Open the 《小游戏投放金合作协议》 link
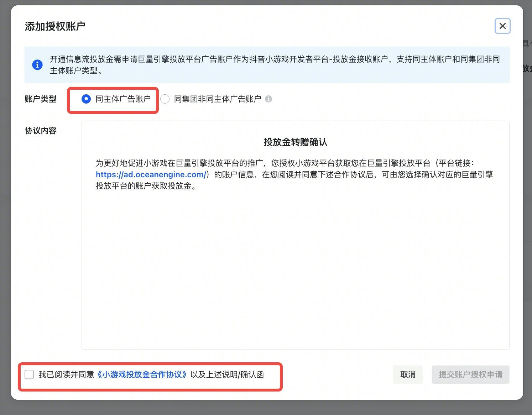532x415 pixels. [142, 374]
